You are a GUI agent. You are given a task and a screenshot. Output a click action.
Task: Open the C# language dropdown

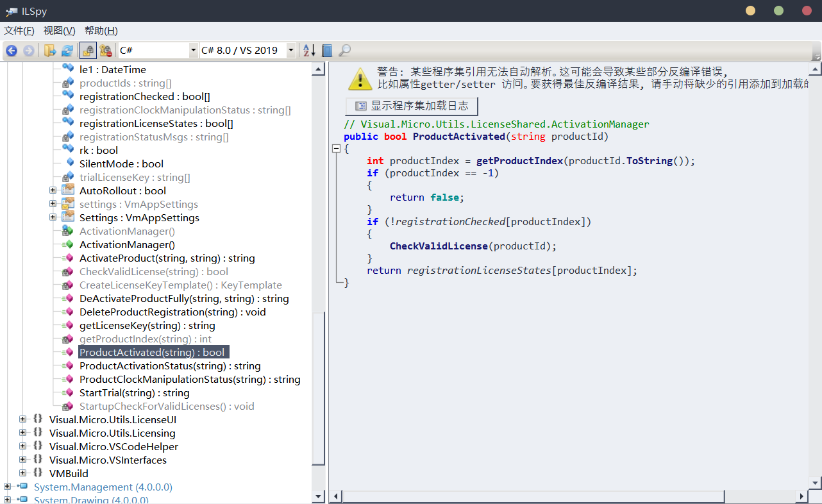point(194,50)
